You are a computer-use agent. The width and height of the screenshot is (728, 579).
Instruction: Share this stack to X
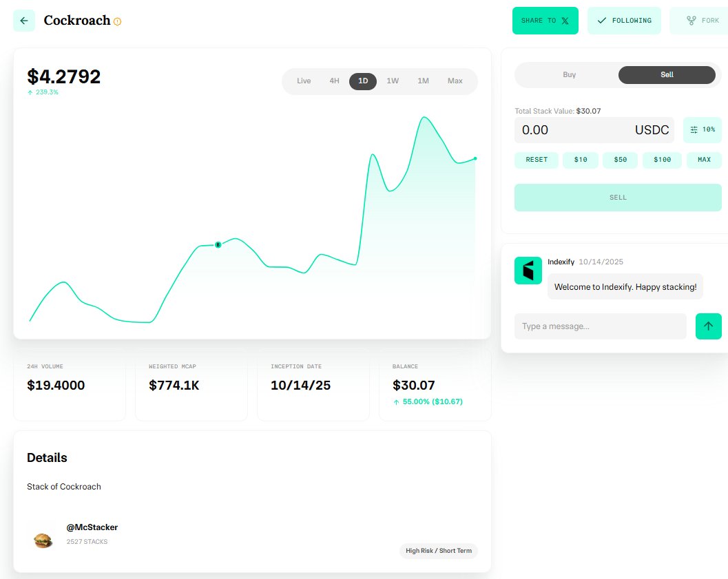click(545, 21)
